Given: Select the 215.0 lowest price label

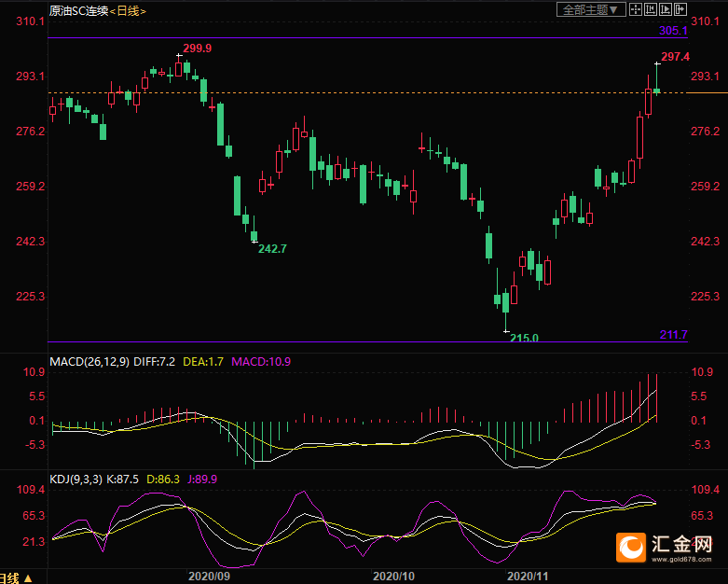Looking at the screenshot, I should click(x=524, y=338).
